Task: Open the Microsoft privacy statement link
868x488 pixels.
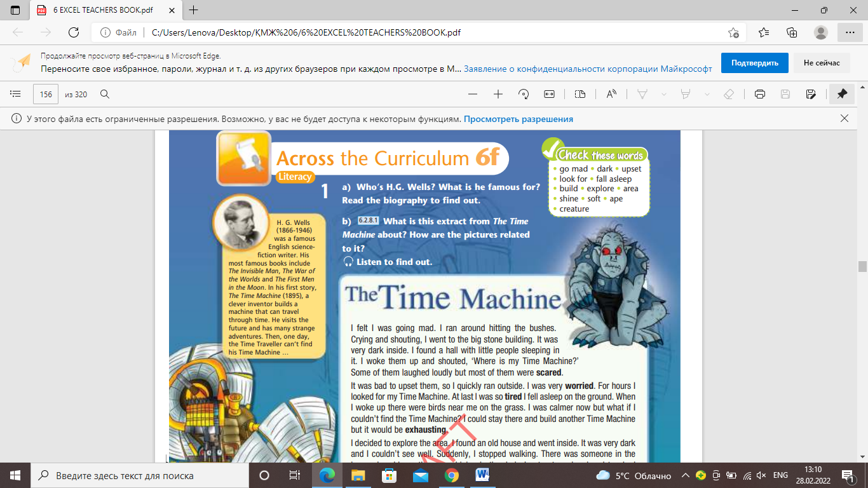Action: coord(588,69)
